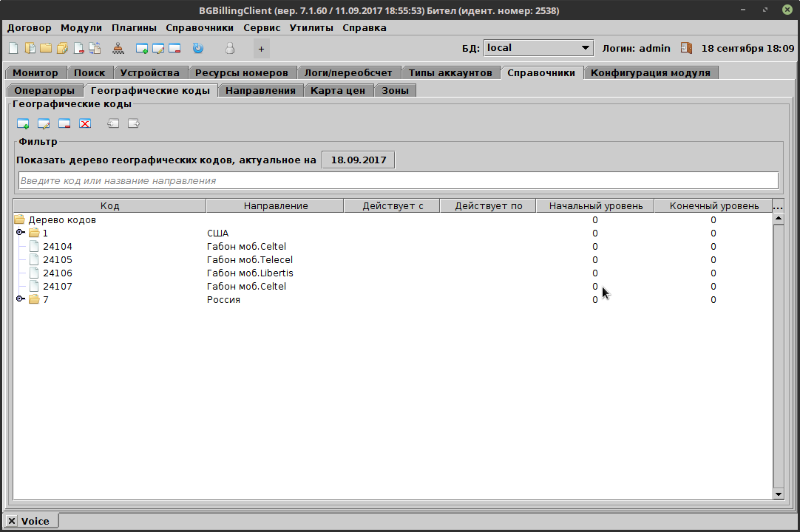The image size is (800, 532).
Task: Edit selected geographic code with pencil icon
Action: pos(43,123)
